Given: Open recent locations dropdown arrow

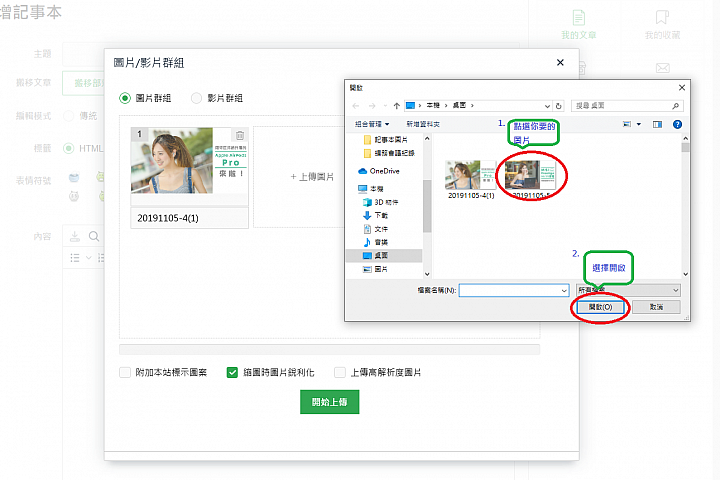Looking at the screenshot, I should point(385,106).
